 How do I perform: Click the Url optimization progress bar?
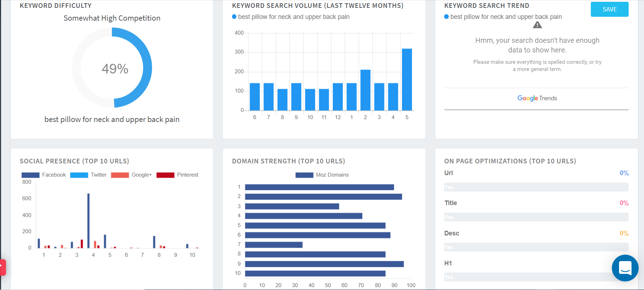coord(536,187)
